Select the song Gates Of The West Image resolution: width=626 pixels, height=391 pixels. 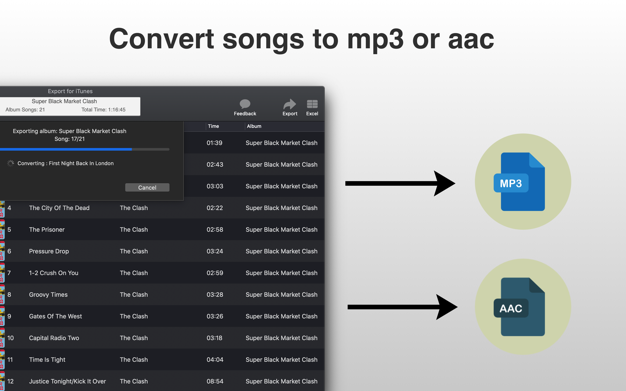[55, 316]
